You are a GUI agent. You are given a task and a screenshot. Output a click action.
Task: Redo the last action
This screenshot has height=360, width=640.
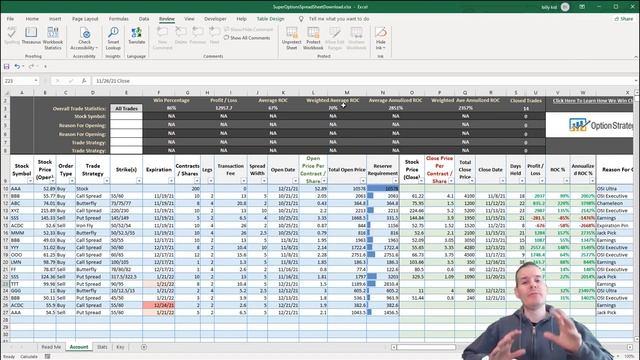[x=31, y=66]
